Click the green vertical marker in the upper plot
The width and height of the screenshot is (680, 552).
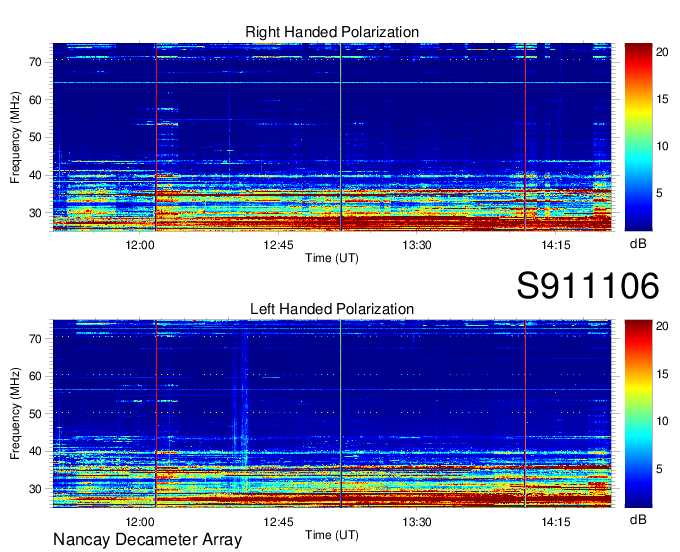(341, 137)
